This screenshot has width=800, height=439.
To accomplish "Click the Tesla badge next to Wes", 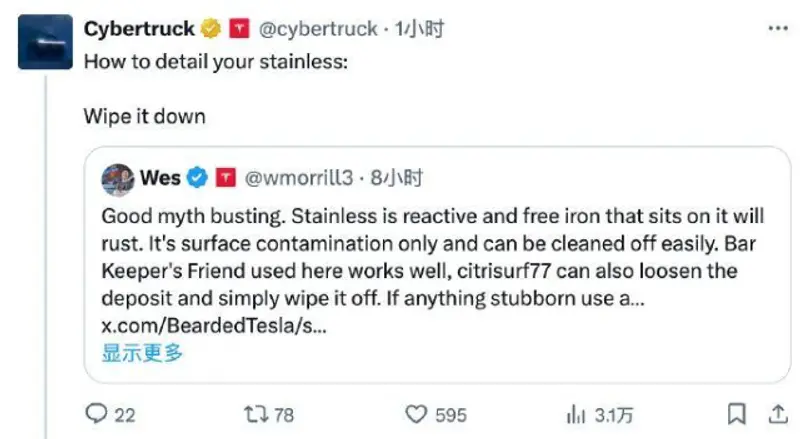I will click(225, 178).
